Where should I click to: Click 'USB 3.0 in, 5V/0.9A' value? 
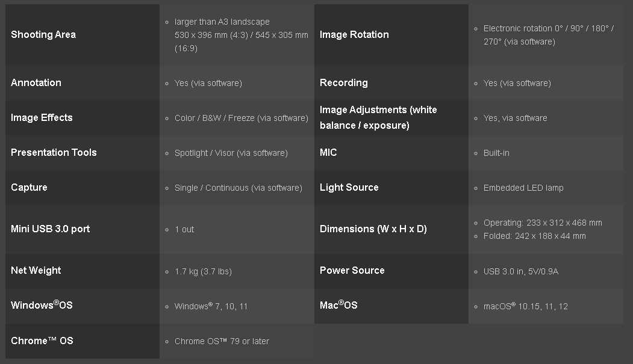click(x=521, y=271)
